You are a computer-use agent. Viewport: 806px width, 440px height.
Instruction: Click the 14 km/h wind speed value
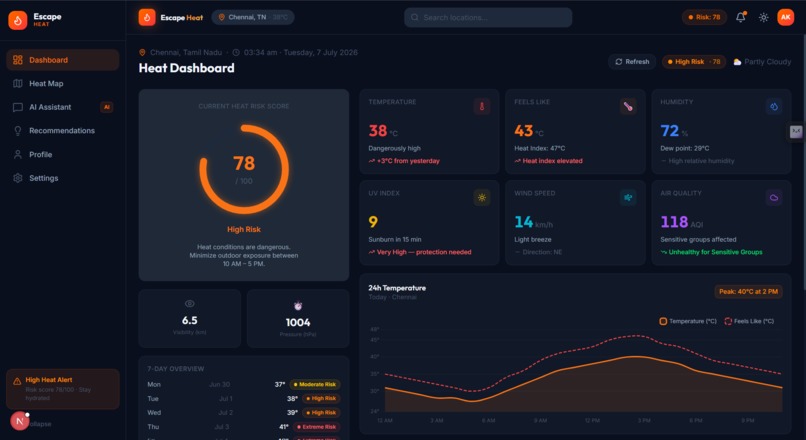[x=534, y=222]
